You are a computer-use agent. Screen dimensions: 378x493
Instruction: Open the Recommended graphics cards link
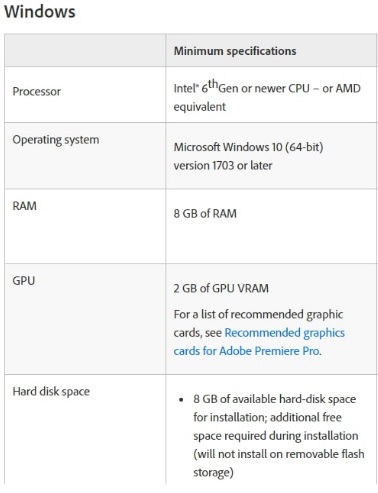tap(284, 333)
